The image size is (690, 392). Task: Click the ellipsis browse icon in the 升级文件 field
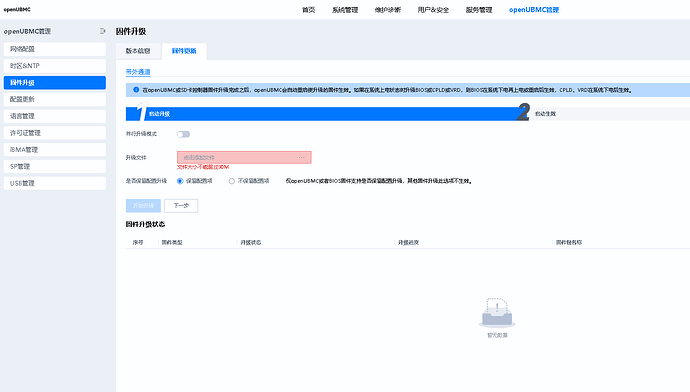point(301,158)
